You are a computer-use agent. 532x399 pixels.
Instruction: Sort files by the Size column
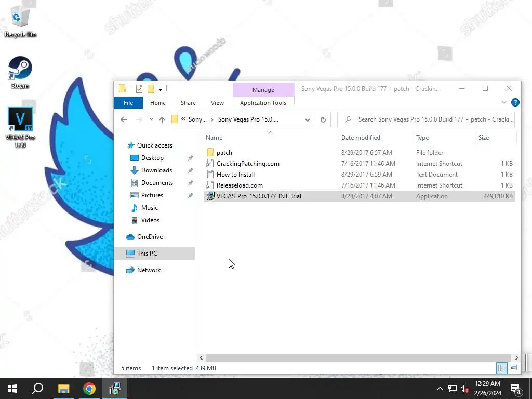point(484,138)
